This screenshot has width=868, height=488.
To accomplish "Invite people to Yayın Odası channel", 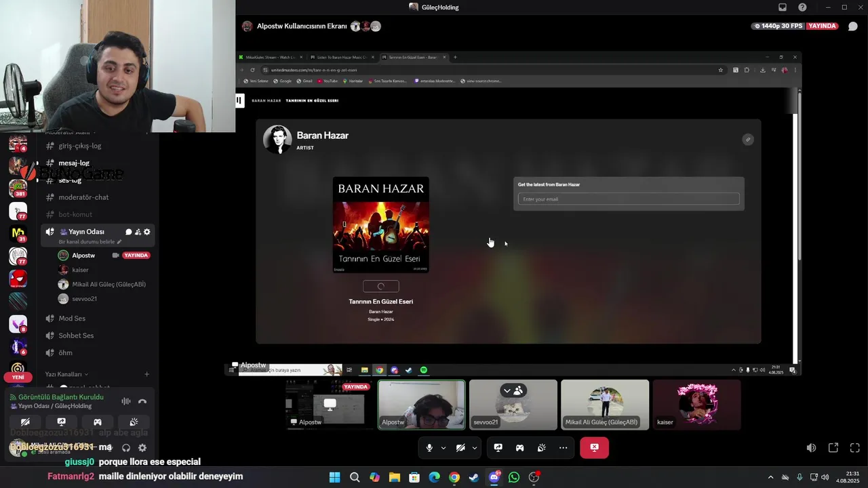I will tap(138, 232).
